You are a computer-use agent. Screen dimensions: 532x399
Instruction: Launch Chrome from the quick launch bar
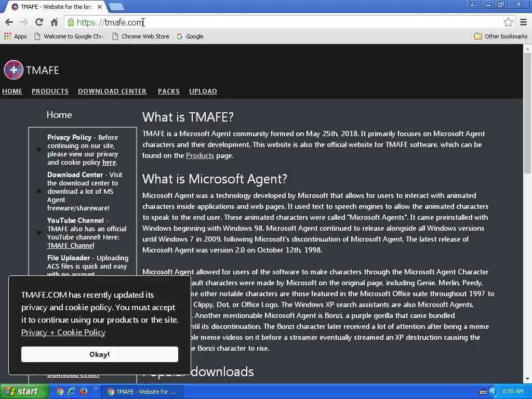pyautogui.click(x=60, y=392)
